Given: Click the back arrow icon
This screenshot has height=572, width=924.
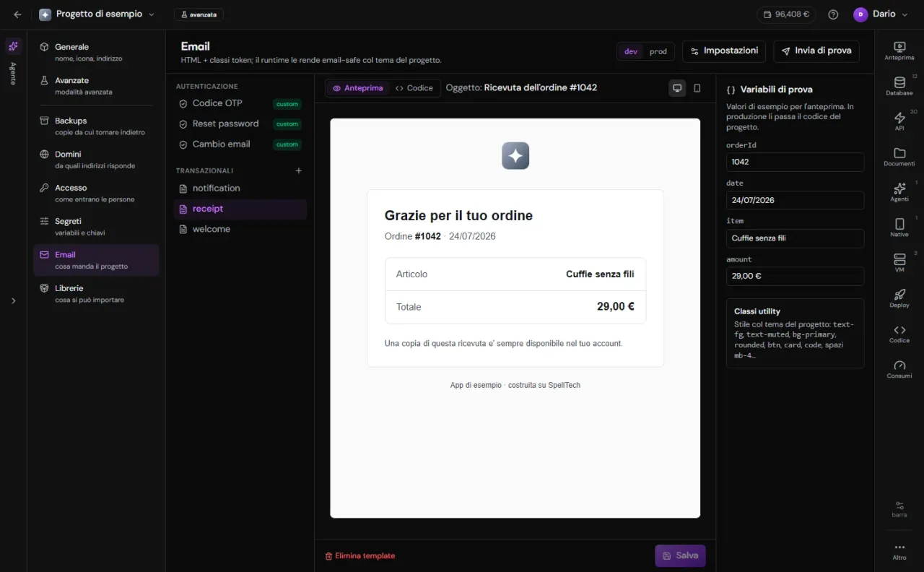Looking at the screenshot, I should (17, 14).
